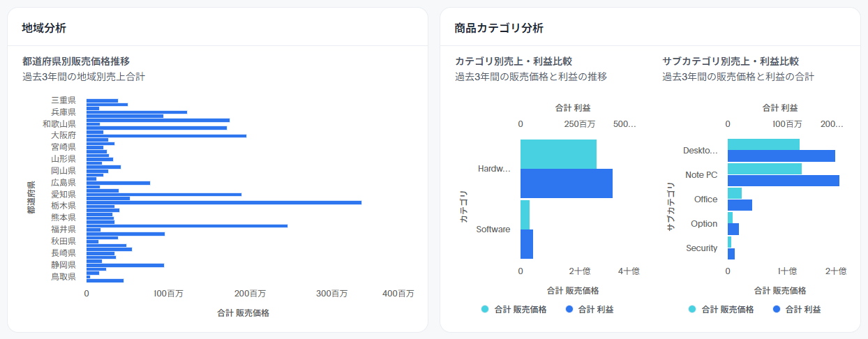Image resolution: width=868 pixels, height=339 pixels.
Task: Click the blue Security subcategory bar
Action: click(731, 254)
